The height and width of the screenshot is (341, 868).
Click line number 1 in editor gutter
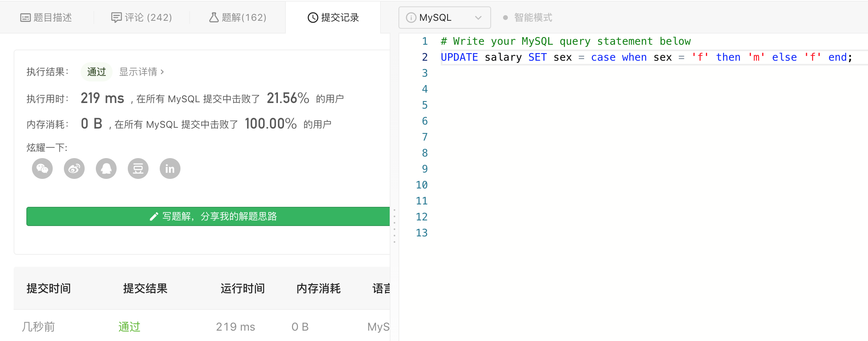425,41
